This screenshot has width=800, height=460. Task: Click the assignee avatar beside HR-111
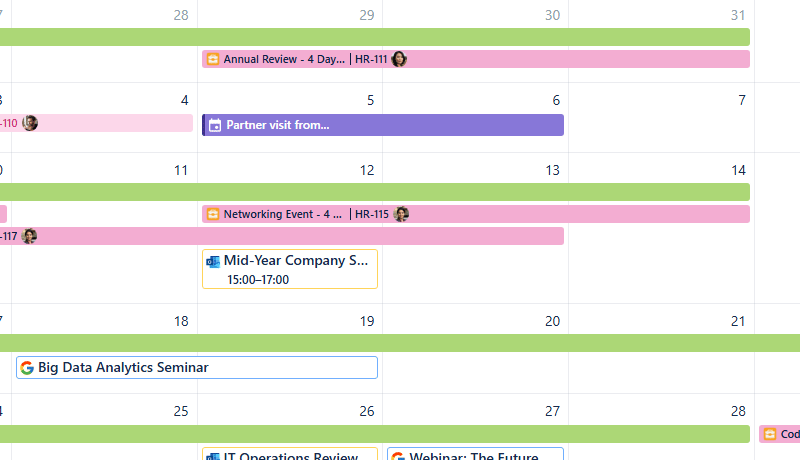[x=399, y=59]
